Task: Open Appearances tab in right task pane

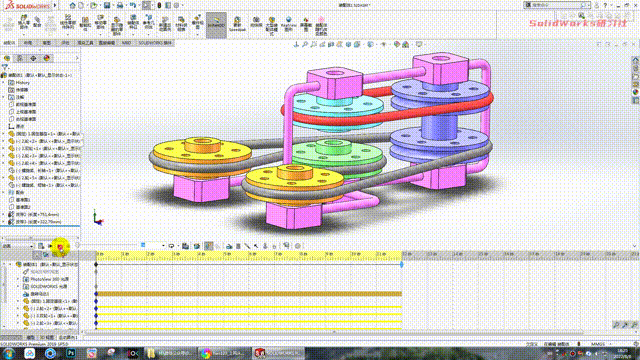Action: pos(636,92)
